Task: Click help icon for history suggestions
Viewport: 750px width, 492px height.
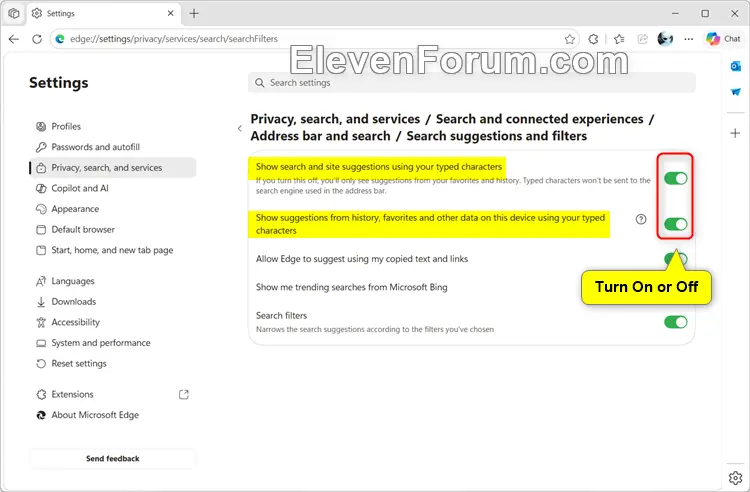Action: point(641,219)
